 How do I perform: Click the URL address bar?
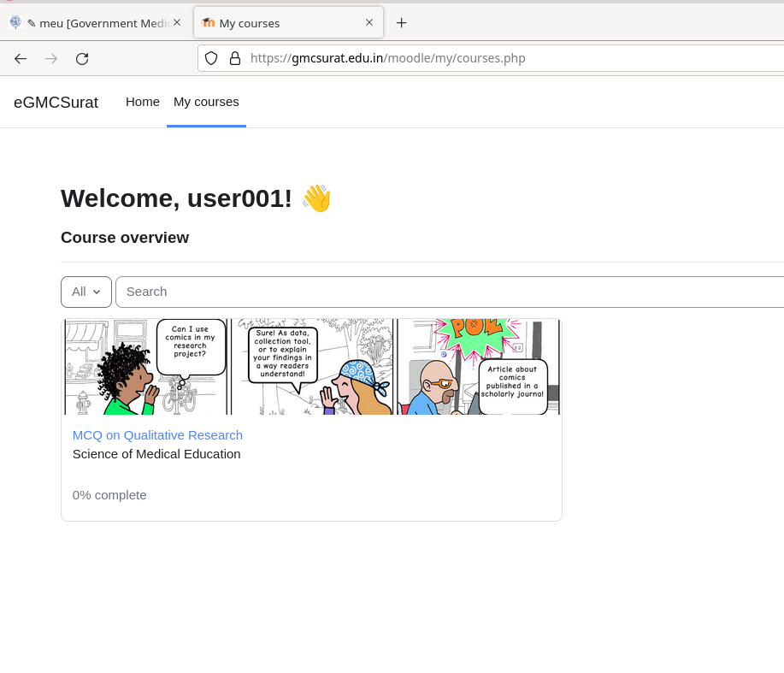tap(513, 58)
